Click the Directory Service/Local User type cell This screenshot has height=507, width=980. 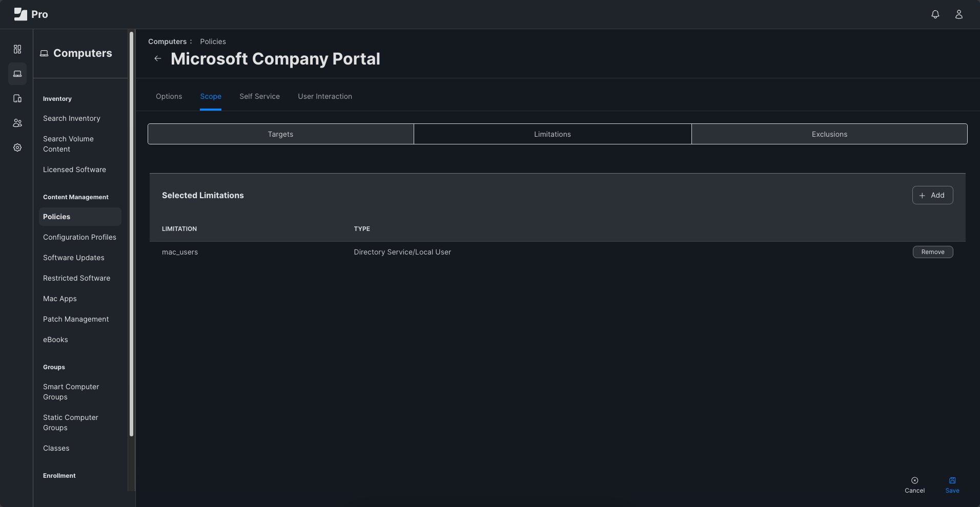point(402,252)
